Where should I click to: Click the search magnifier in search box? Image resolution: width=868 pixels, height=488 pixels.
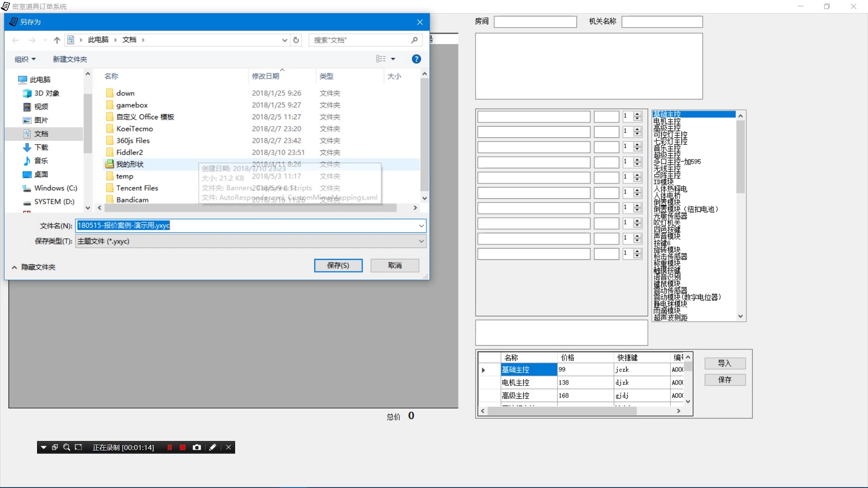(x=414, y=40)
